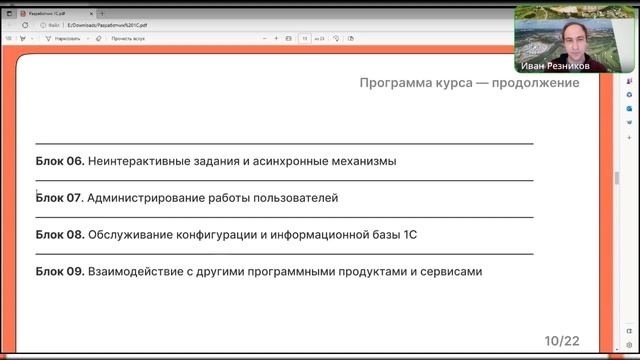The width and height of the screenshot is (640, 360).
Task: Click the Блок 09 Взаимодействие line
Action: tap(259, 271)
